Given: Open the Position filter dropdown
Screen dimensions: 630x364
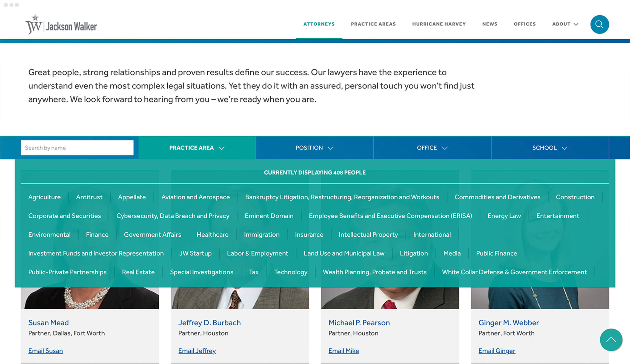Looking at the screenshot, I should point(314,148).
